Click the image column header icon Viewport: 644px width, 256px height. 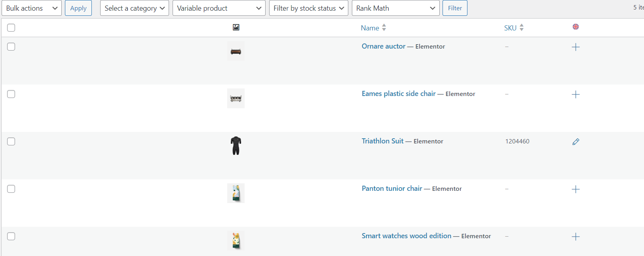236,27
